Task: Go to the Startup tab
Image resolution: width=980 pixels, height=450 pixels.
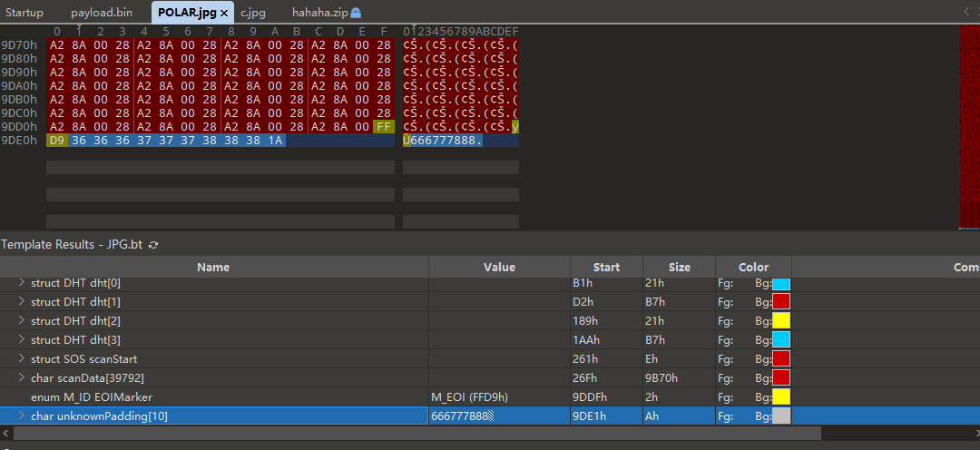Action: click(24, 13)
